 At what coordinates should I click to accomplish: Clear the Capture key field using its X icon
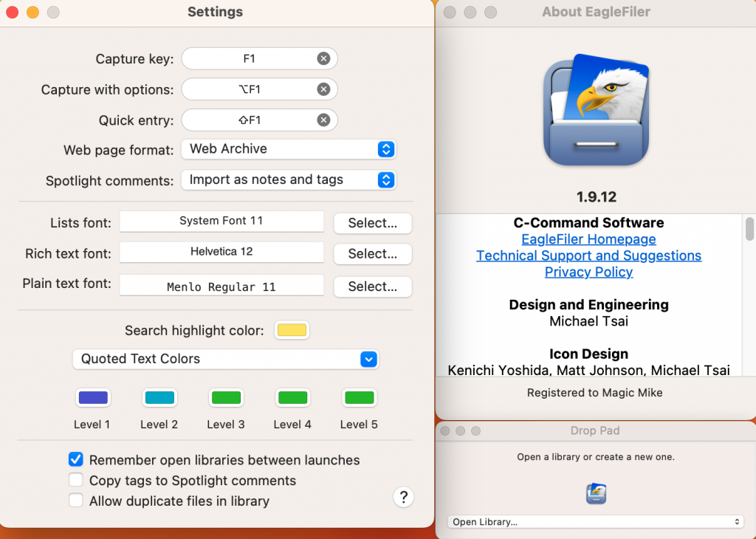point(324,58)
